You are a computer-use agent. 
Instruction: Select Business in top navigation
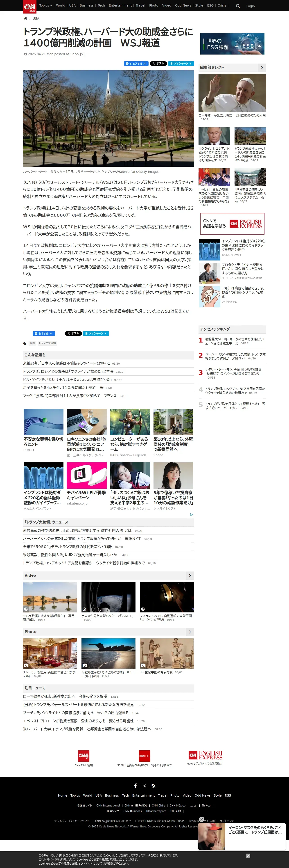point(86,5)
